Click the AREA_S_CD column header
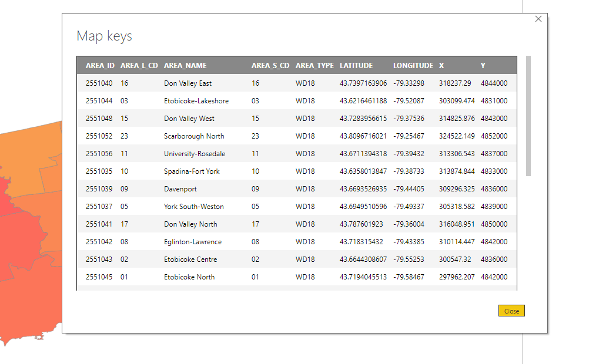589x364 pixels. [270, 66]
